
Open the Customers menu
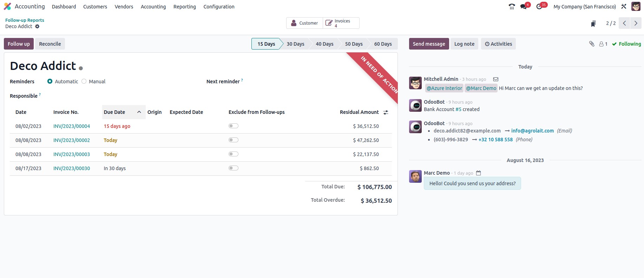click(x=95, y=7)
